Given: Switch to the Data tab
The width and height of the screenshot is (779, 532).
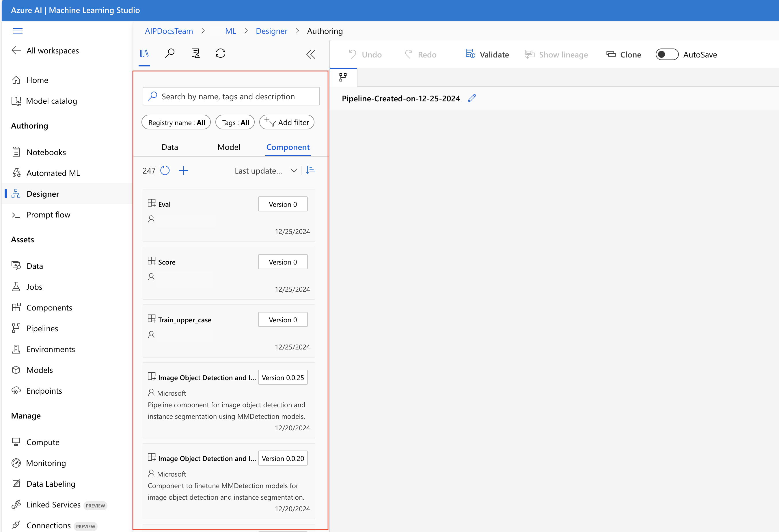Looking at the screenshot, I should [169, 147].
